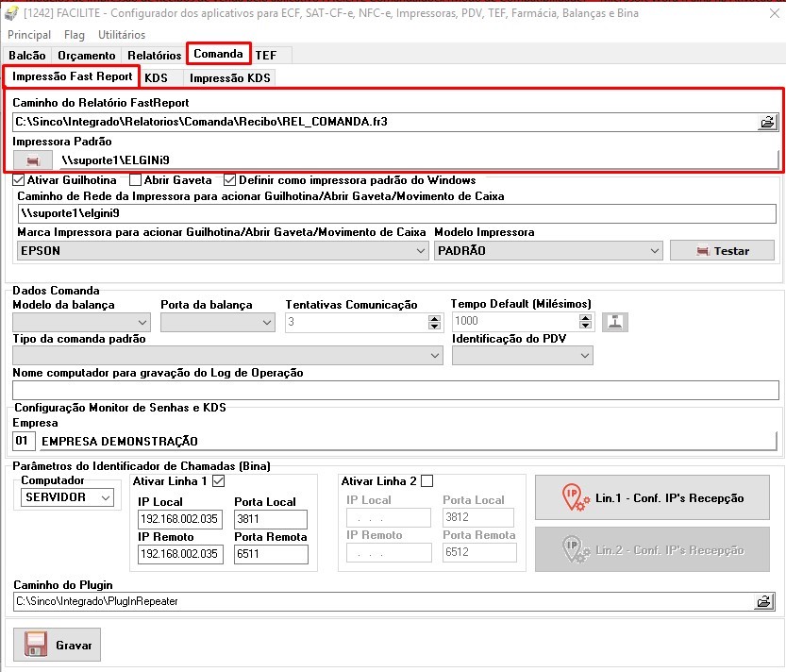Open the Principal menu
This screenshot has width=786, height=672.
[x=29, y=35]
